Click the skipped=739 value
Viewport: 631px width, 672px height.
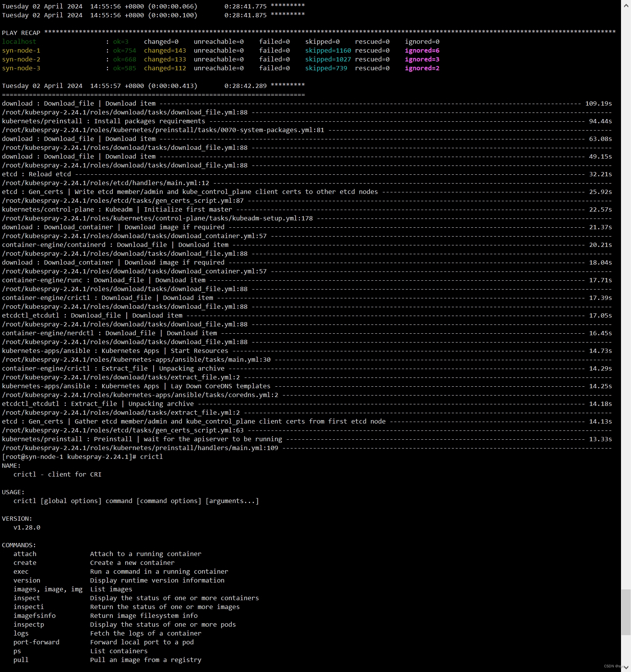click(326, 68)
